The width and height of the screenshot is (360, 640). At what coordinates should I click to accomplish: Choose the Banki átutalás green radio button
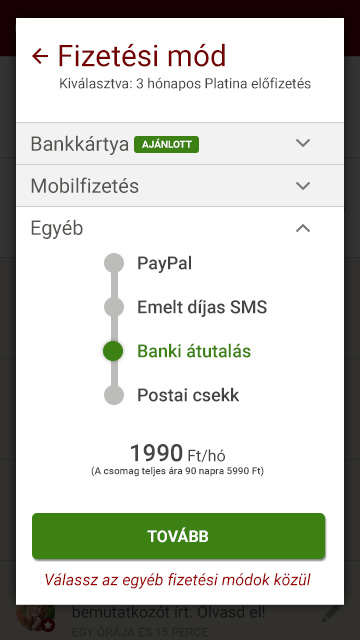(x=113, y=351)
